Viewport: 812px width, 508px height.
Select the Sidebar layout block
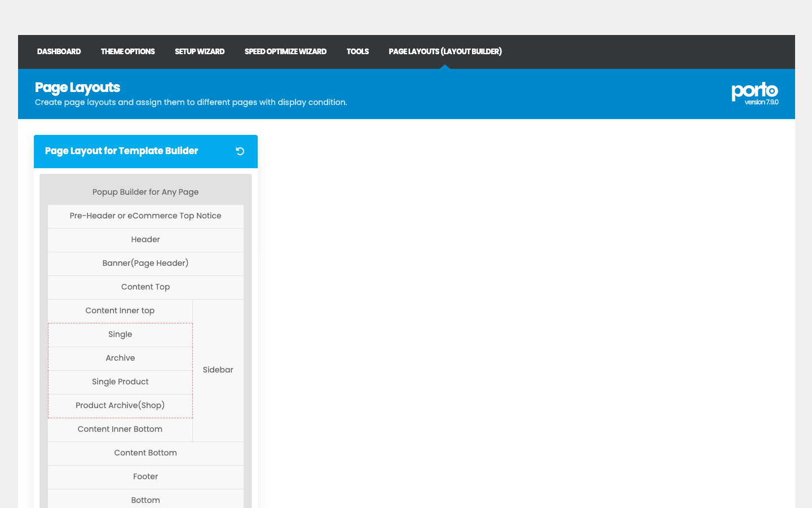(218, 370)
